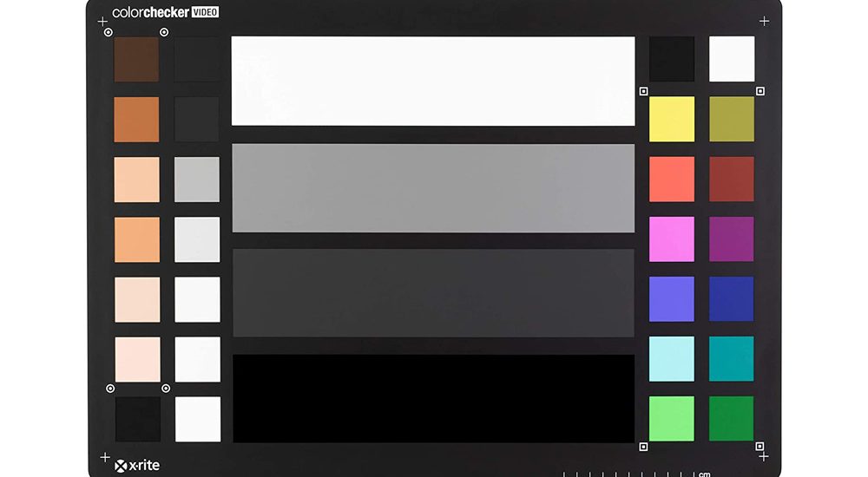Choose the coral red color patch
Viewport: 868px width, 477px height.
click(672, 179)
